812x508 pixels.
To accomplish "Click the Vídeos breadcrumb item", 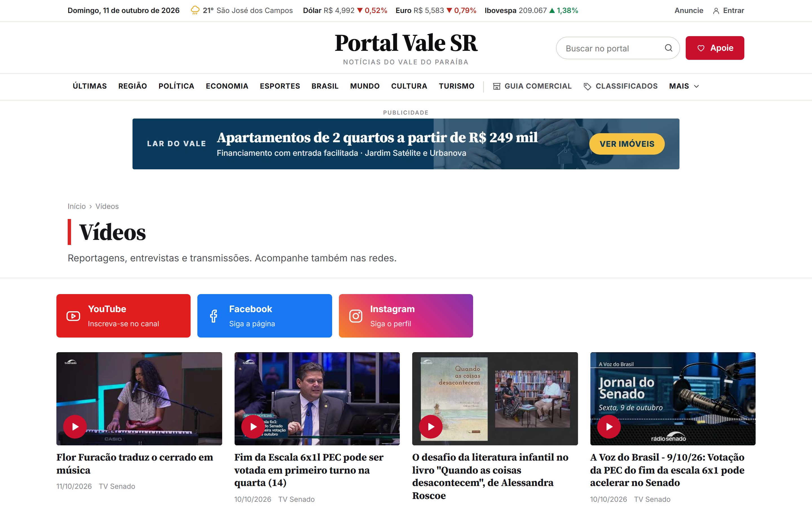I will pos(107,206).
